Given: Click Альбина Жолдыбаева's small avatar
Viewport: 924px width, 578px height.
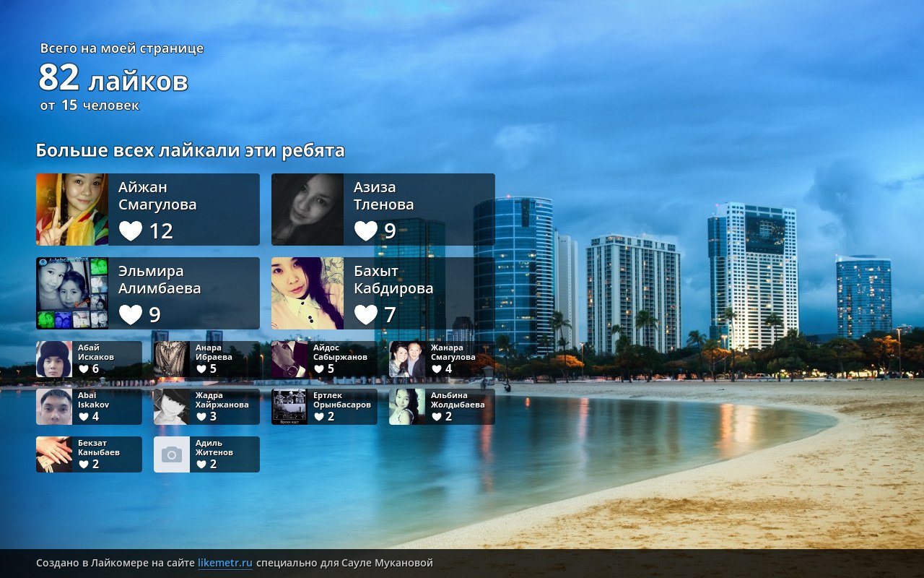Looking at the screenshot, I should (x=407, y=407).
